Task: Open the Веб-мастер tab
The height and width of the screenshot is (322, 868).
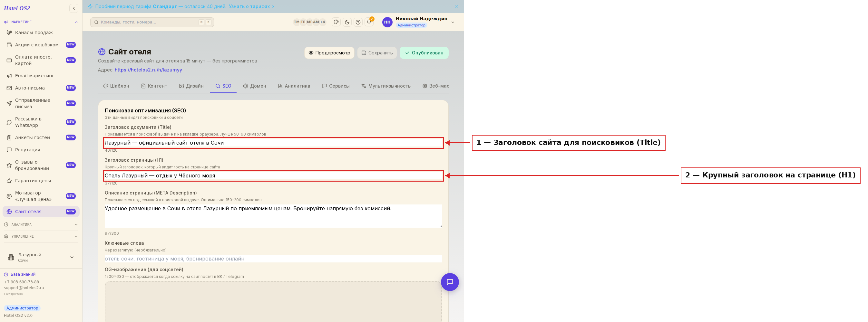Action: [435, 86]
